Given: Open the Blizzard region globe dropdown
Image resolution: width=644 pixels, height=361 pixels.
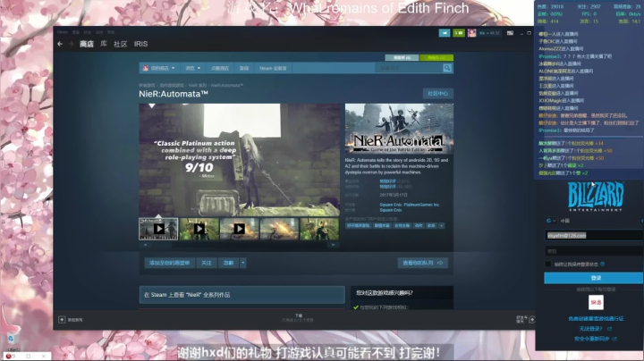Looking at the screenshot, I should click(551, 221).
